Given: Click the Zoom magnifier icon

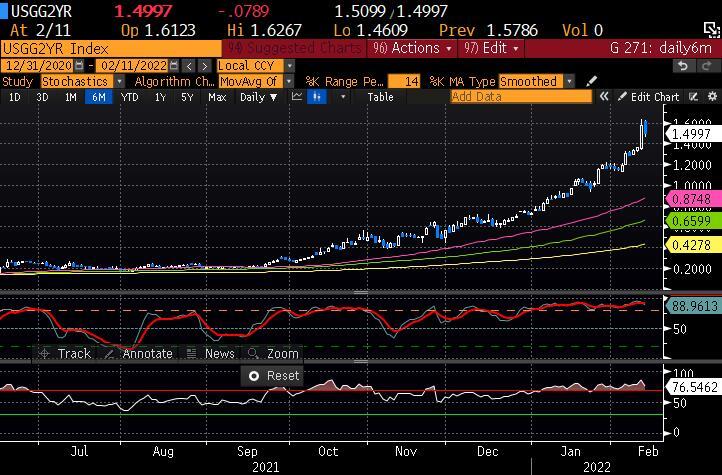Looking at the screenshot, I should (253, 353).
